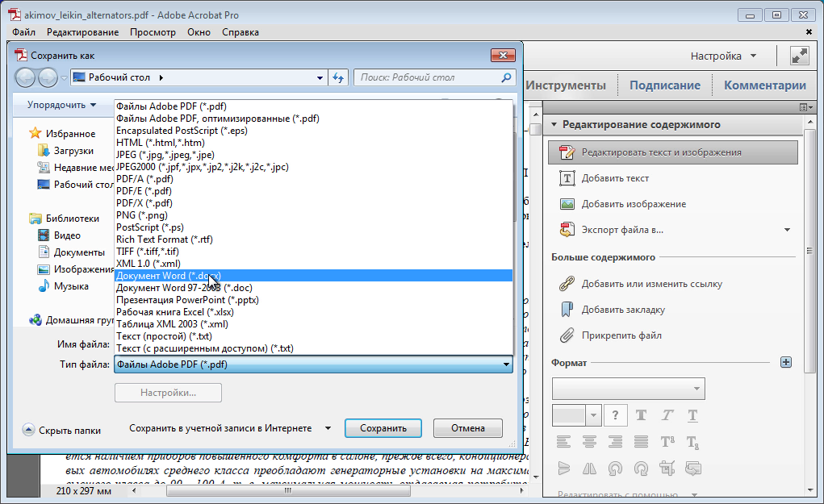Select HTML (*.html,*.htm) file type
Image resolution: width=824 pixels, height=504 pixels.
[x=313, y=143]
